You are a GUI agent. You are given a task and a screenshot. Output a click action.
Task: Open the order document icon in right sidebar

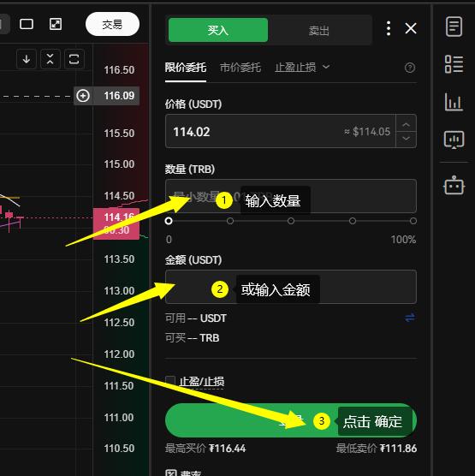(454, 27)
